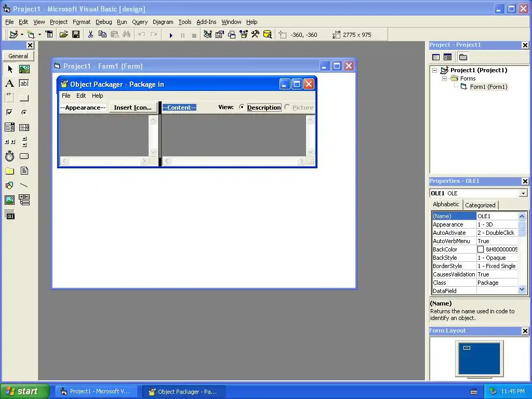This screenshot has height=399, width=532.
Task: Open Data View Window toolbar icon
Action: [268, 34]
